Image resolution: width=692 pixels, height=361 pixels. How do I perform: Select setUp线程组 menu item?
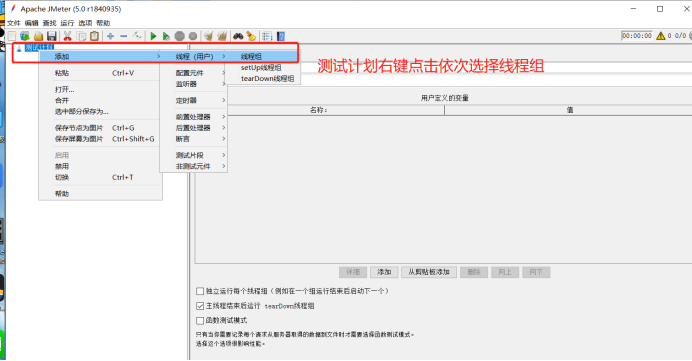click(x=262, y=68)
